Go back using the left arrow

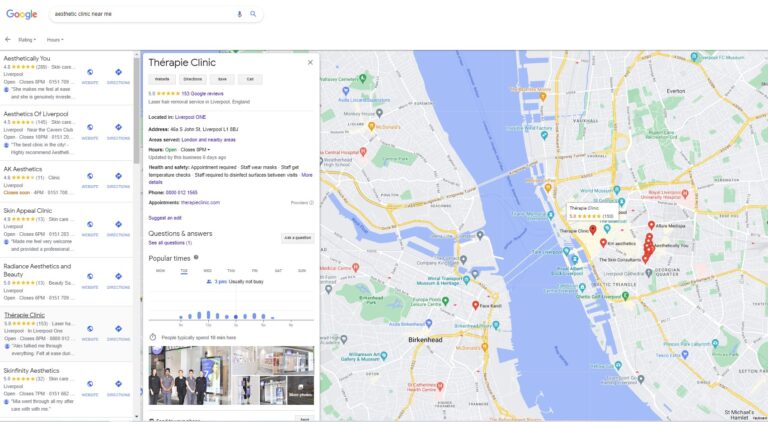tap(8, 40)
